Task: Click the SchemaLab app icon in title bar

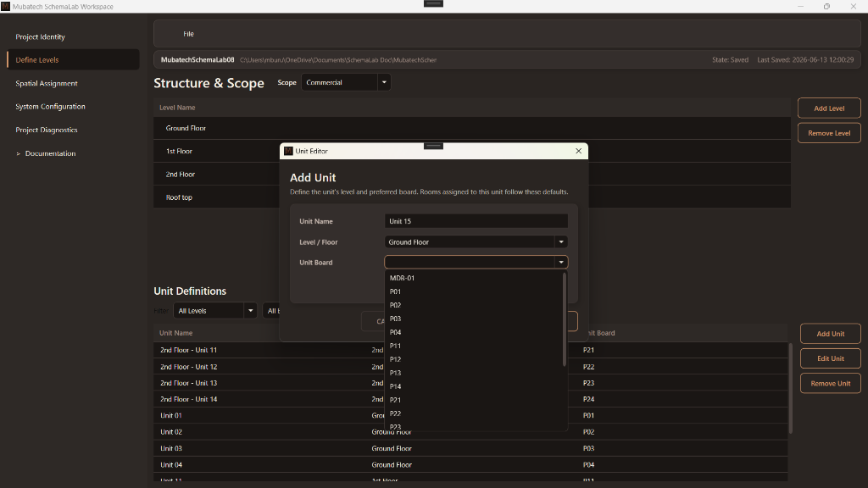Action: [6, 7]
